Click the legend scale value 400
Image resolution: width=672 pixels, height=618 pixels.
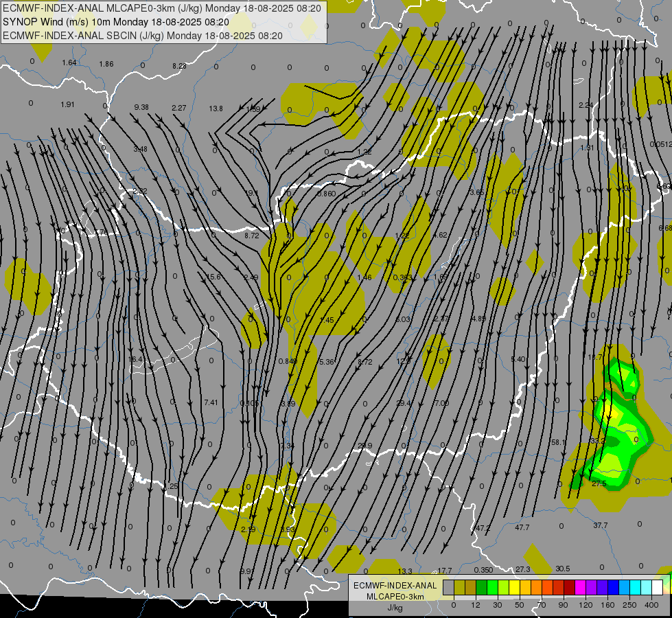coord(651,605)
